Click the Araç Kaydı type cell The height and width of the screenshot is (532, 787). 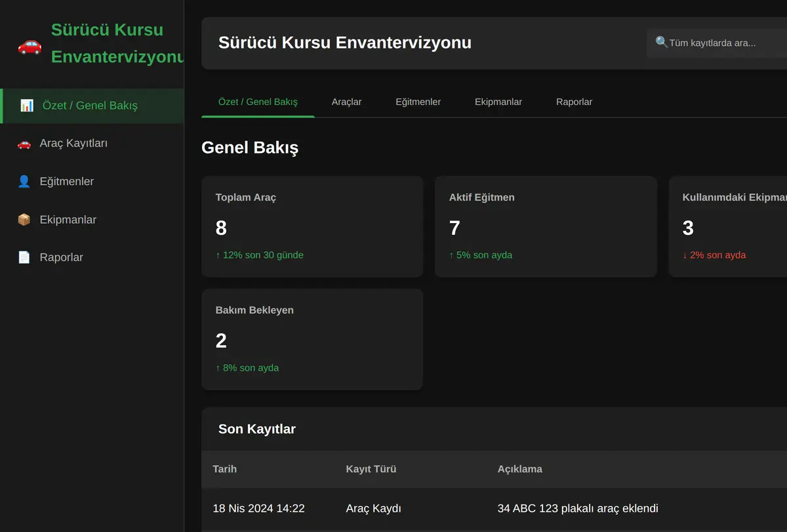pyautogui.click(x=374, y=508)
